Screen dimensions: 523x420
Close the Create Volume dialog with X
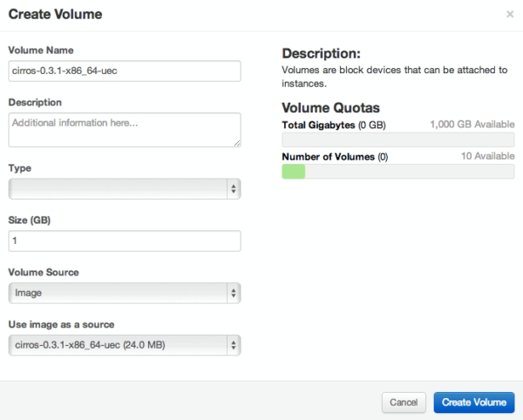tap(510, 14)
